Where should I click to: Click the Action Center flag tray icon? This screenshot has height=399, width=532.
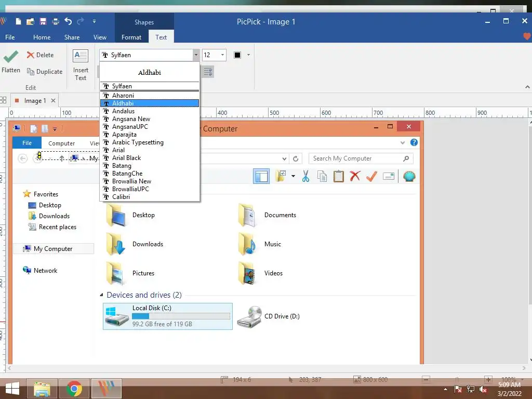458,390
